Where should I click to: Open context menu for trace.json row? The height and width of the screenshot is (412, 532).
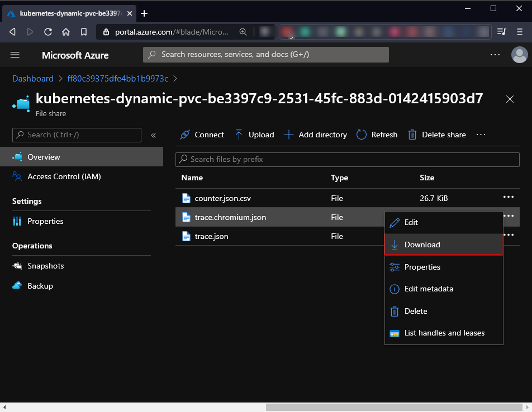tap(509, 235)
